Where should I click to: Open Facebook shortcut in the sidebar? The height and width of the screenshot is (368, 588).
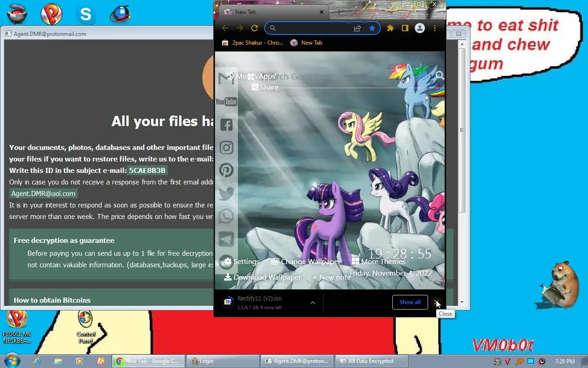pos(226,125)
